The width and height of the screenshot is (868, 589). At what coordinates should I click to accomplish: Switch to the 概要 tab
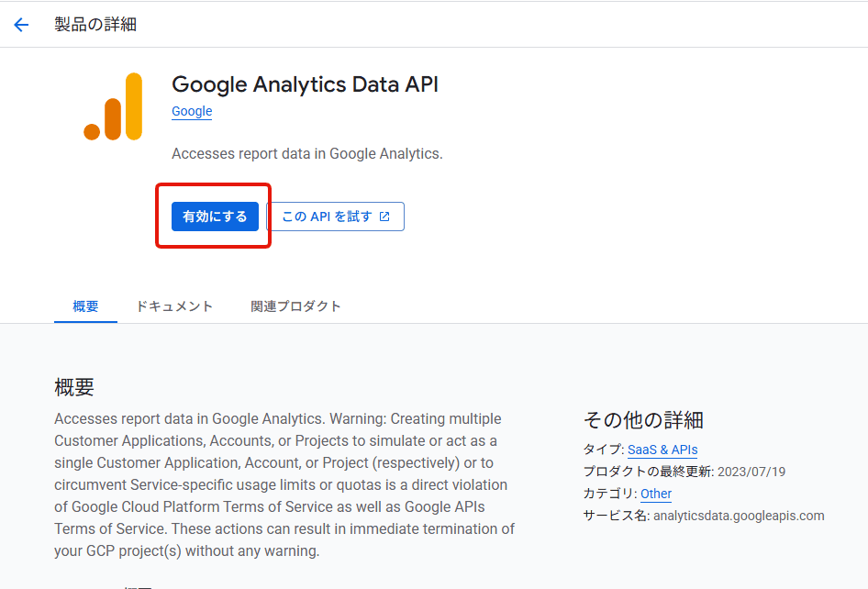click(x=85, y=306)
